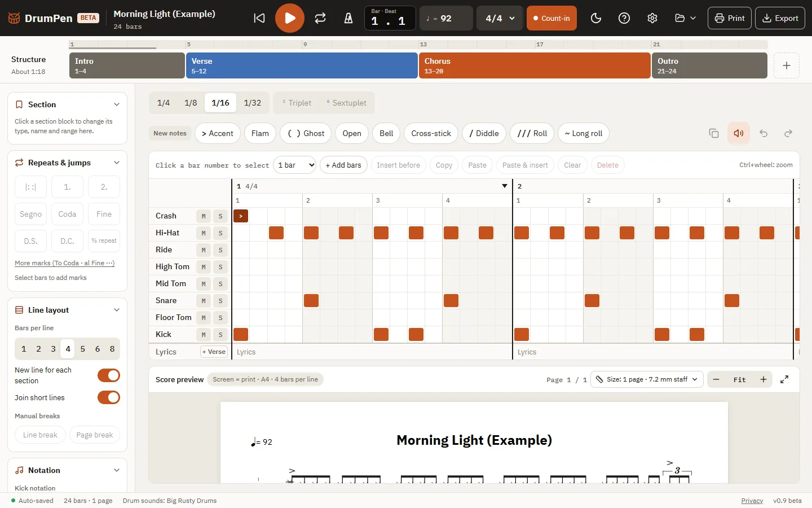This screenshot has width=812, height=508.
Task: Open the 4/4 time signature dropdown
Action: [x=500, y=18]
